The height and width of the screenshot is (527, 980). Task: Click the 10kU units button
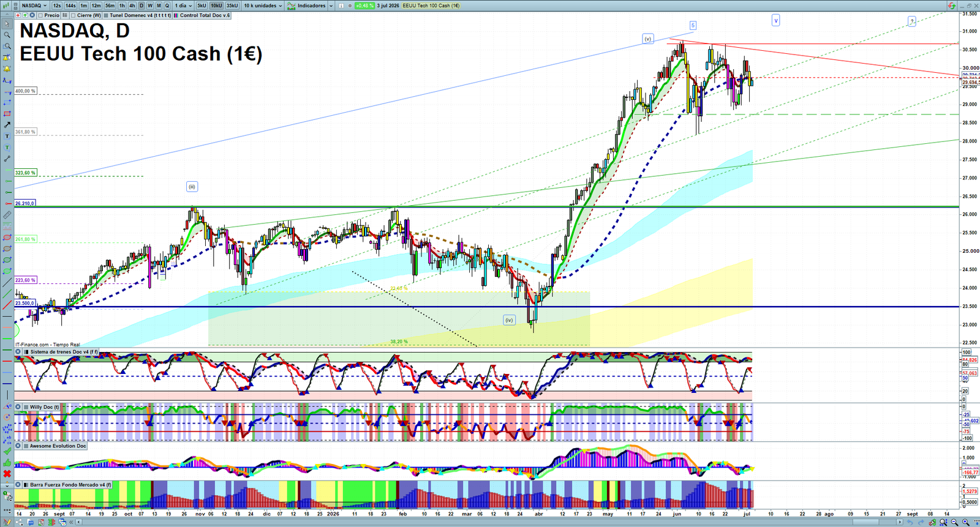(x=216, y=6)
